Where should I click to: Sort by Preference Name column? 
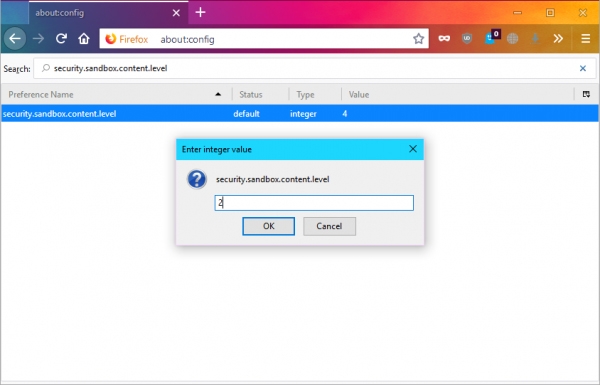[x=116, y=95]
